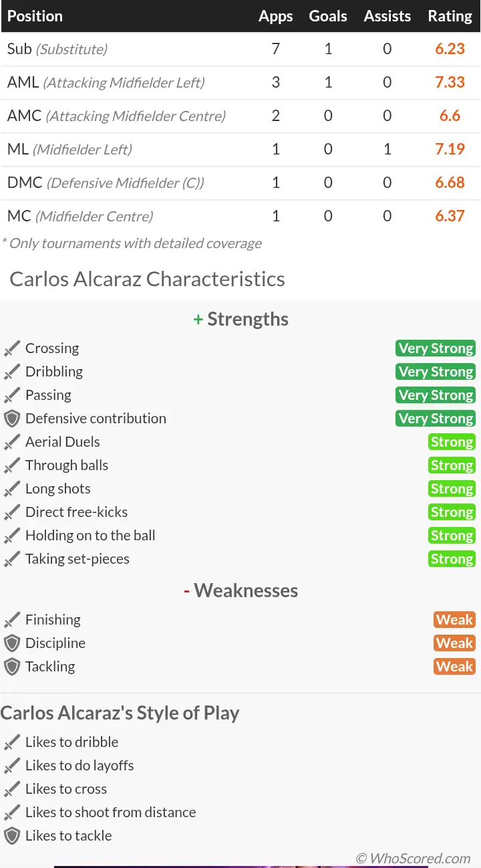Click the Likes to shoot from distance text
The image size is (481, 868).
tap(110, 812)
